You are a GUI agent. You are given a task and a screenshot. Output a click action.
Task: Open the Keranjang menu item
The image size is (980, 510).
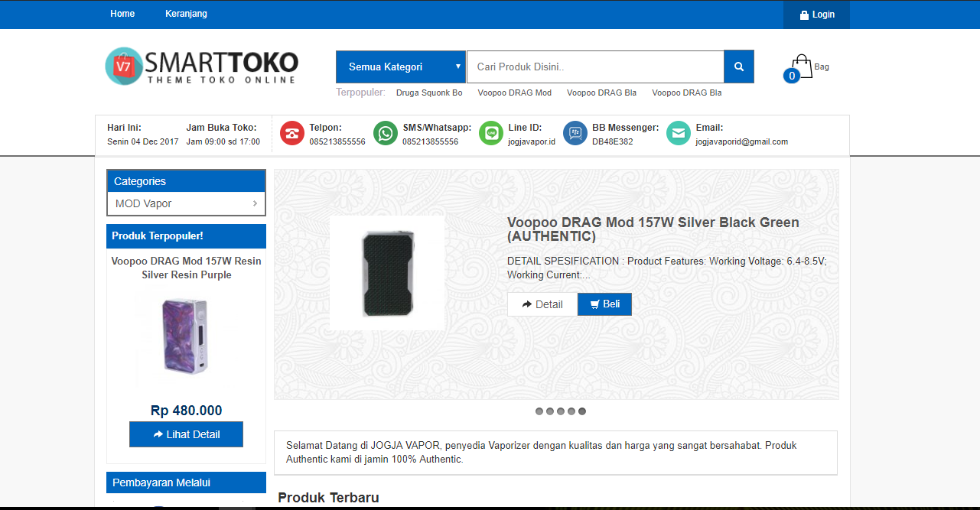pyautogui.click(x=186, y=14)
